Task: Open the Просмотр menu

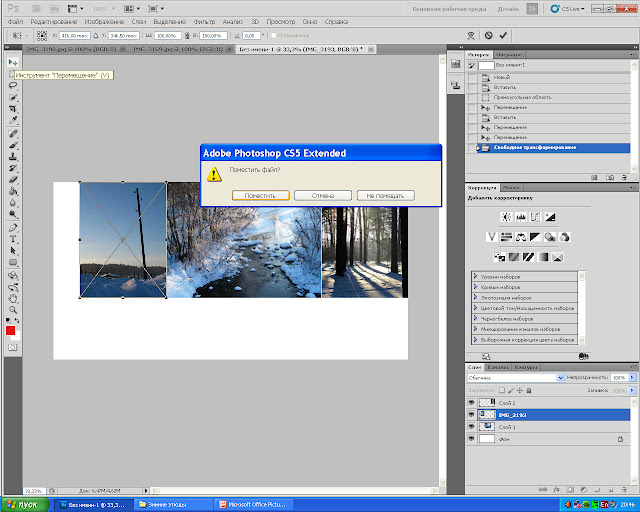Action: point(280,22)
